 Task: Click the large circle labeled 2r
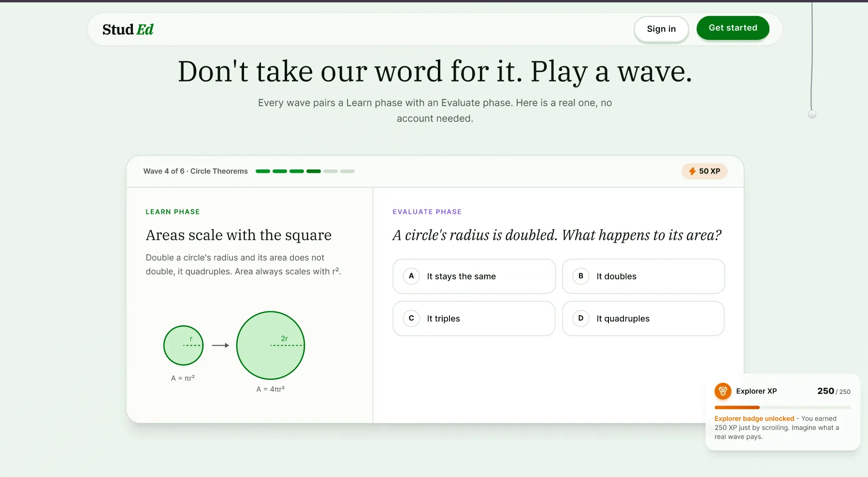tap(270, 345)
